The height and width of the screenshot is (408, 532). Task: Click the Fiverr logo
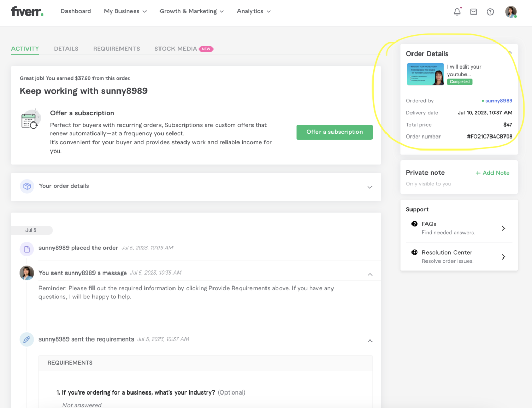pyautogui.click(x=27, y=11)
